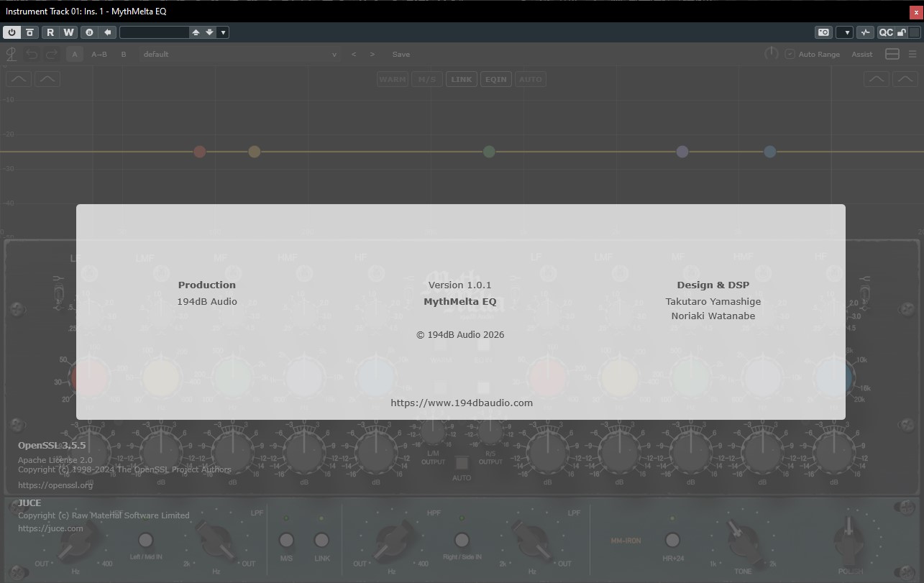Click the 'Version 1.0.1' text
This screenshot has width=924, height=583.
point(460,285)
